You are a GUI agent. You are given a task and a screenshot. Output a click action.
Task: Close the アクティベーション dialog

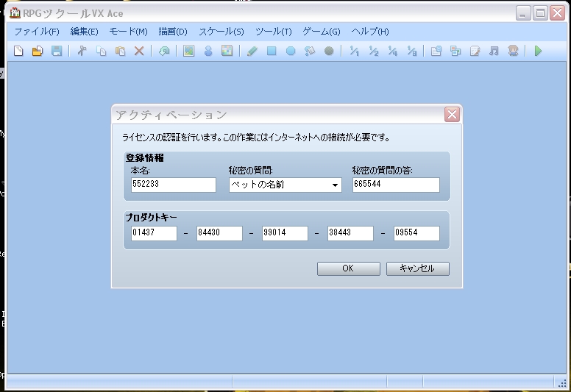coord(452,115)
